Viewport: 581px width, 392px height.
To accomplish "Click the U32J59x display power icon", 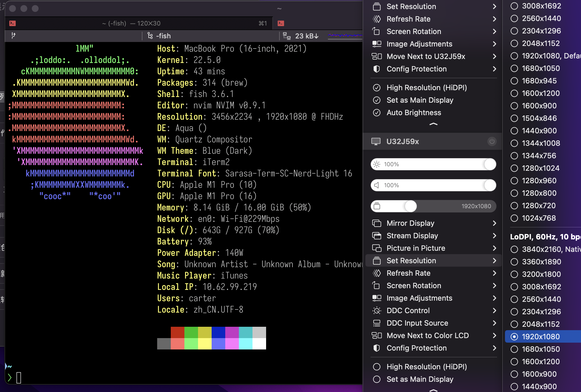I will click(x=492, y=141).
